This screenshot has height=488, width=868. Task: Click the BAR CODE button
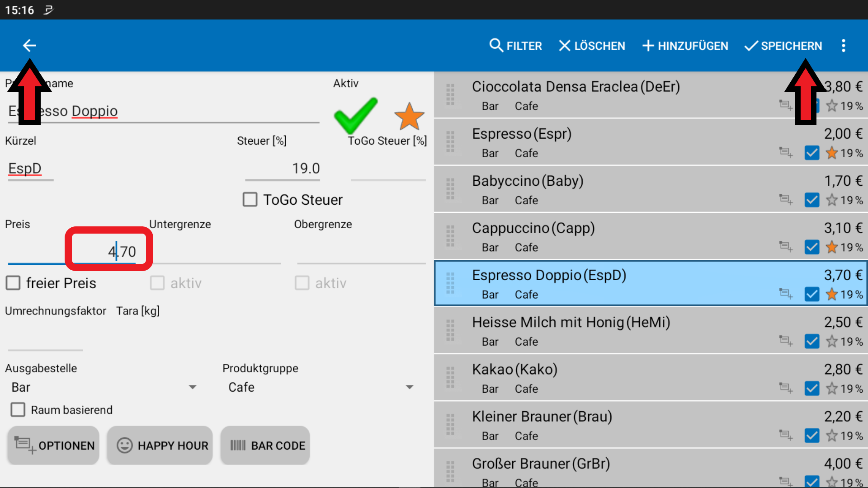pyautogui.click(x=265, y=446)
